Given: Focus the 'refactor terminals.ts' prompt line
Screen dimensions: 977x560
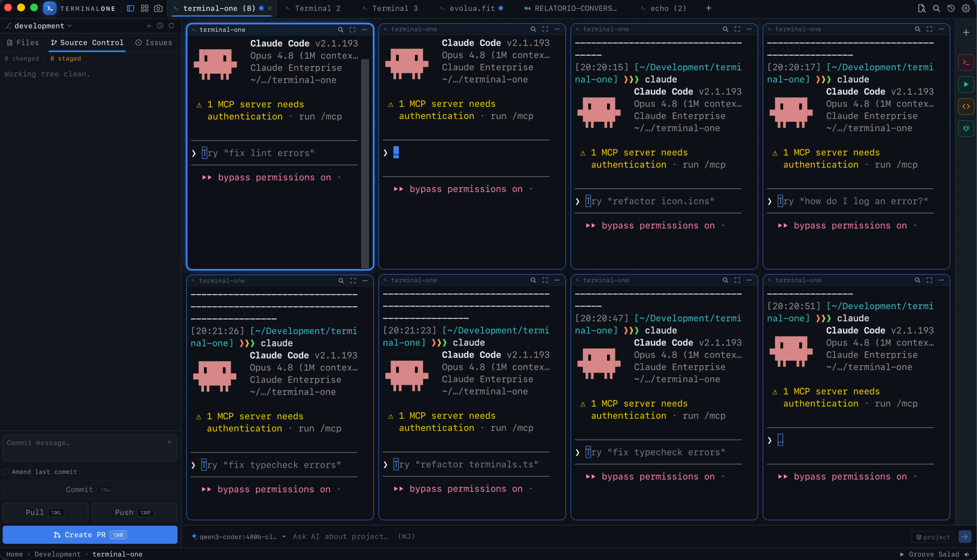Looking at the screenshot, I should pyautogui.click(x=466, y=464).
